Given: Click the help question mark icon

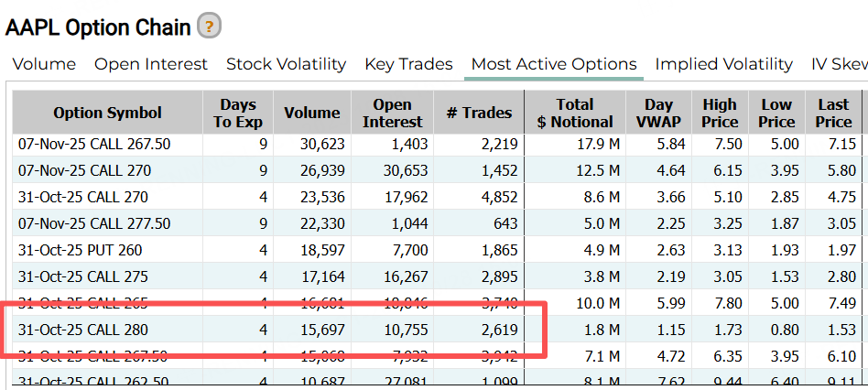Looking at the screenshot, I should pyautogui.click(x=211, y=27).
